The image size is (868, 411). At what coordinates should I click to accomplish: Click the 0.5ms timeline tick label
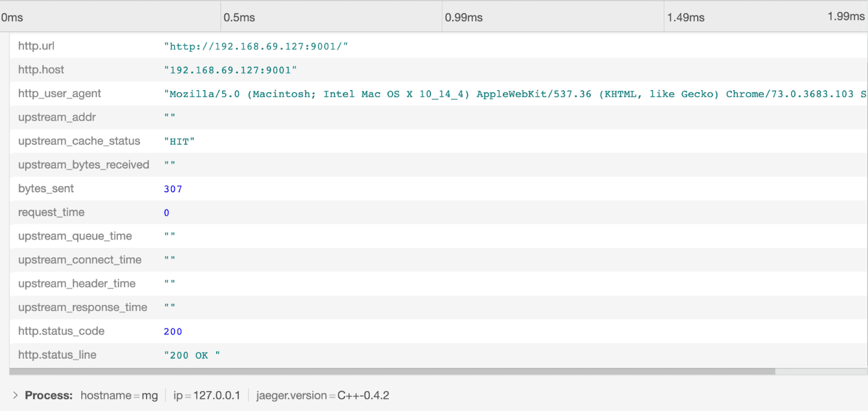click(x=239, y=17)
